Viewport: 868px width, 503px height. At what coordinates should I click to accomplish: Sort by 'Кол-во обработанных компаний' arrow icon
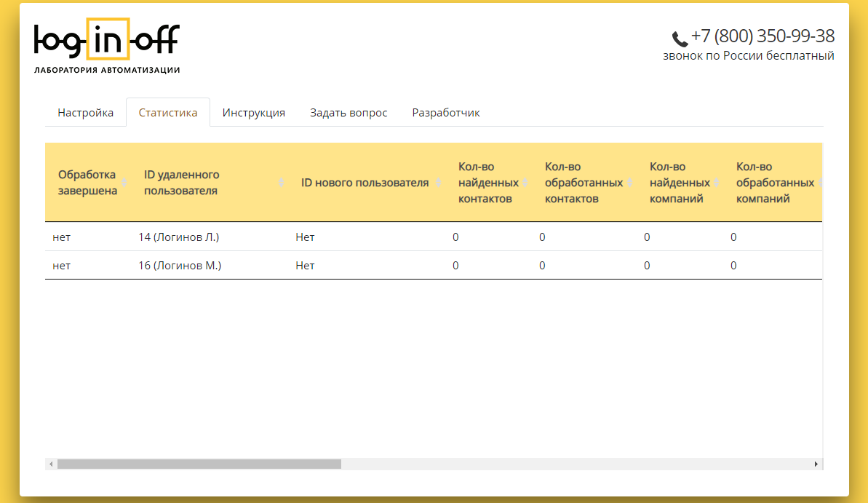(820, 182)
